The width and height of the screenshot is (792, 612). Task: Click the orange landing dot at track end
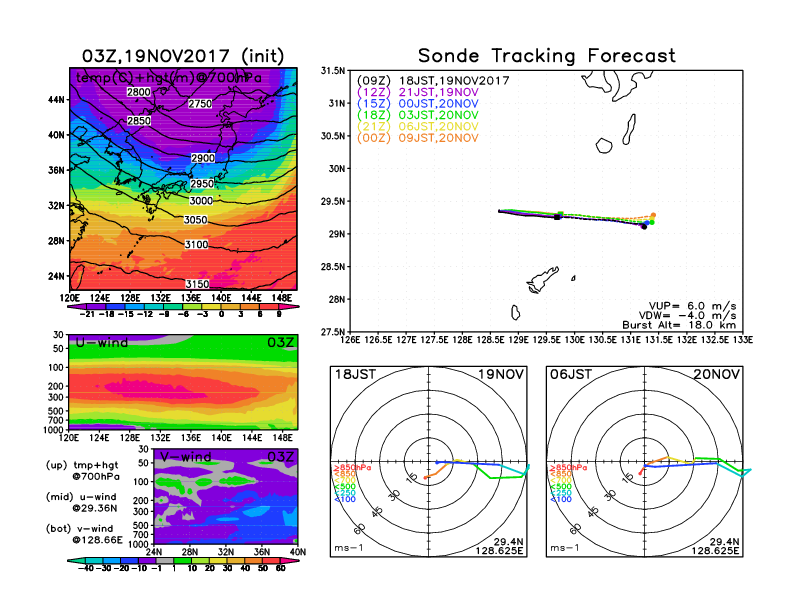tap(653, 216)
